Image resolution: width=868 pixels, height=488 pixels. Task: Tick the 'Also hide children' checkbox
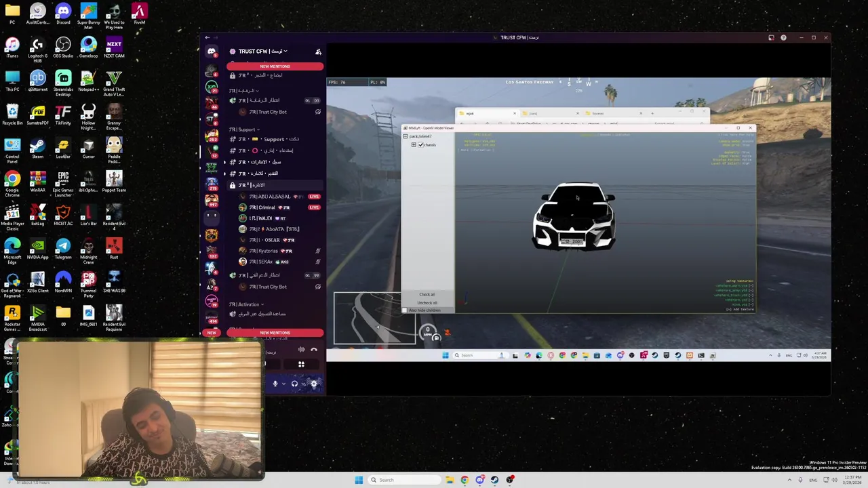(406, 310)
